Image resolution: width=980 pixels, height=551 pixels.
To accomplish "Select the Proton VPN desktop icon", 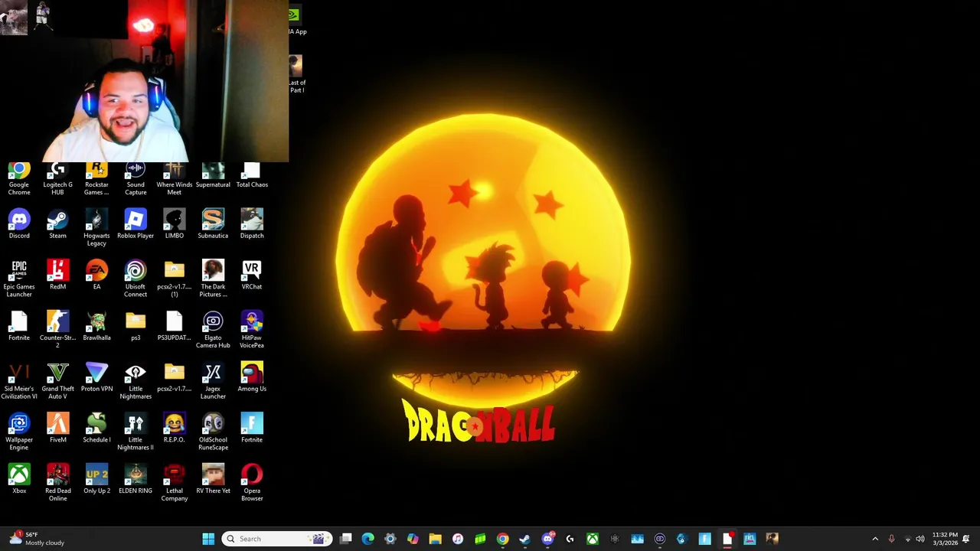I will 96,377.
